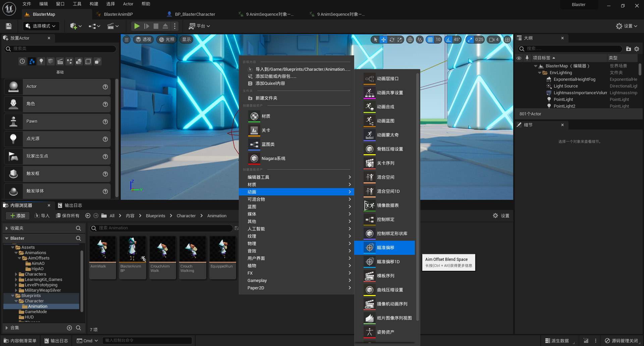Toggle surface snapping icon in viewport

420,40
